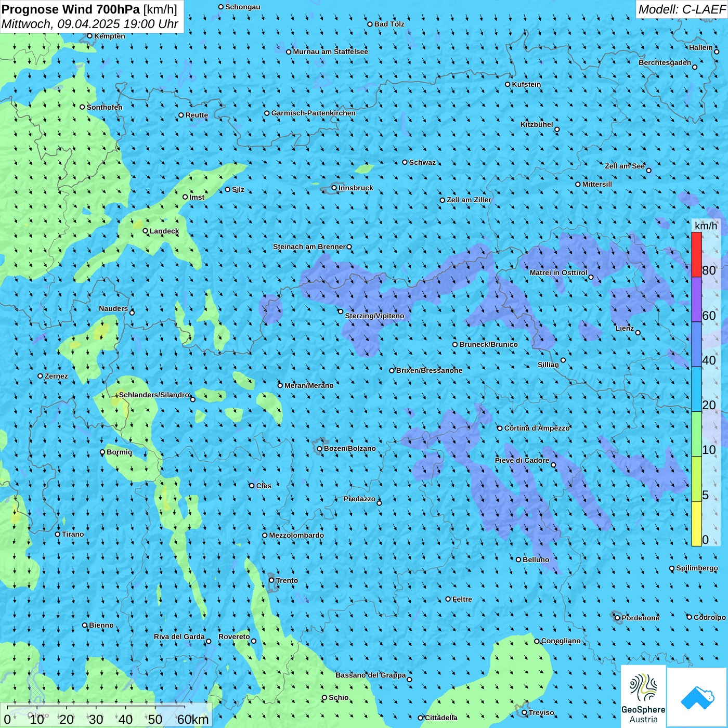This screenshot has height=728, width=728.
Task: Click the 'Rovereto' label
Action: tap(235, 636)
